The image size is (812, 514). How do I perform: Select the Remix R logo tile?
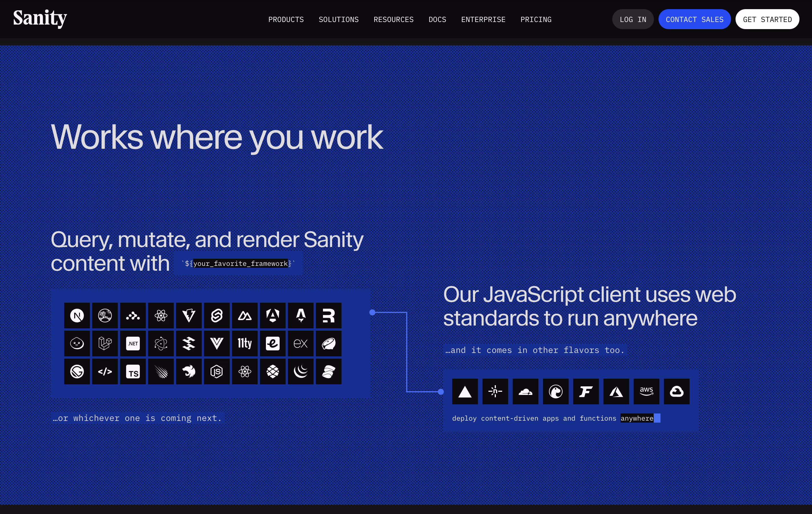[x=328, y=316]
